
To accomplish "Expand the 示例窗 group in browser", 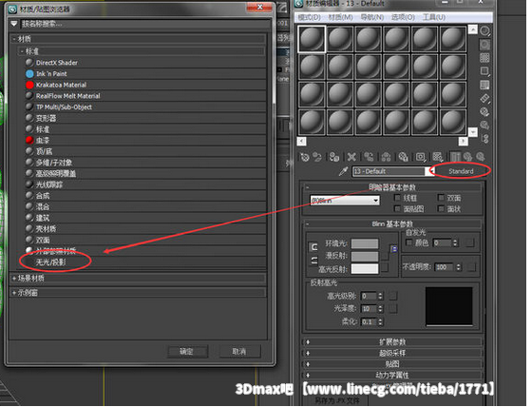I will coord(138,293).
